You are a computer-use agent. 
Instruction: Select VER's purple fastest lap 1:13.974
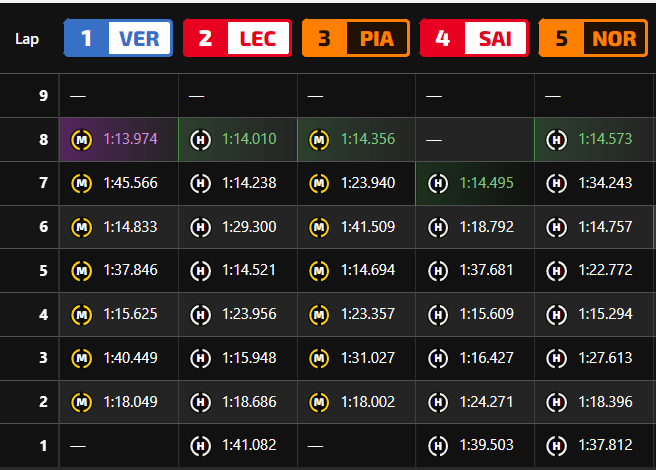[130, 140]
